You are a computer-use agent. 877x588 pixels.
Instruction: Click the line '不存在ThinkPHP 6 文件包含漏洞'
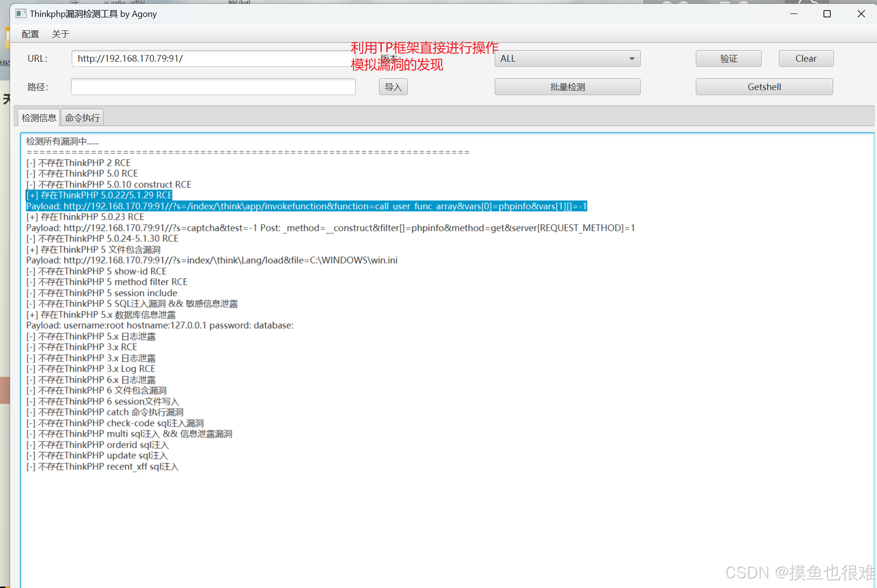coord(96,390)
